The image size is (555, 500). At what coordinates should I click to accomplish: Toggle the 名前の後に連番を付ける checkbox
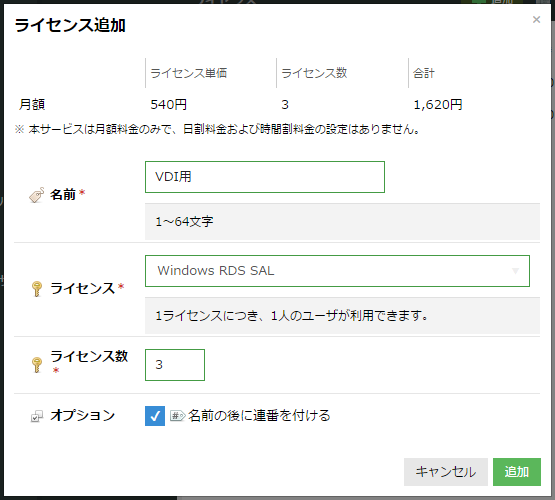[x=155, y=416]
